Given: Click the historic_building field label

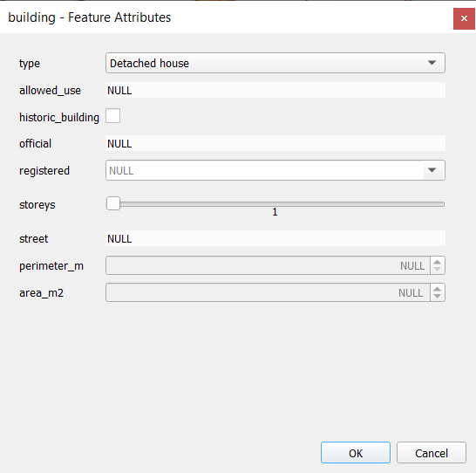Looking at the screenshot, I should (59, 117).
